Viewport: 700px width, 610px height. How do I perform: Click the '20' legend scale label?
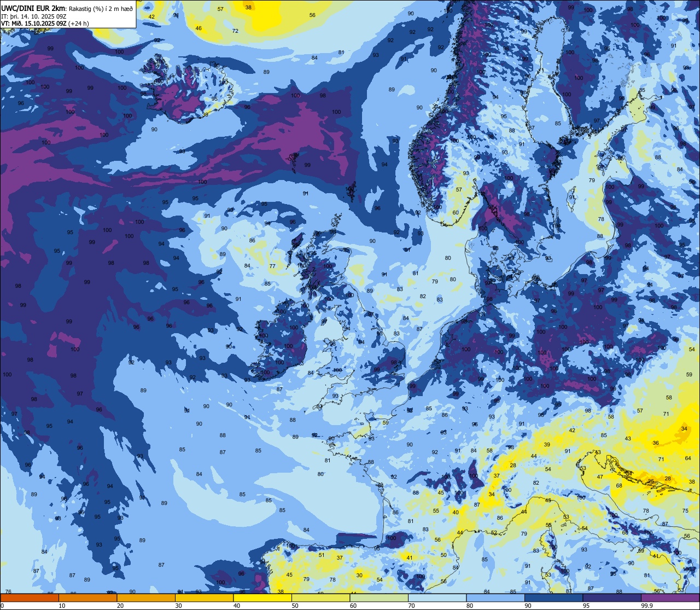click(120, 606)
